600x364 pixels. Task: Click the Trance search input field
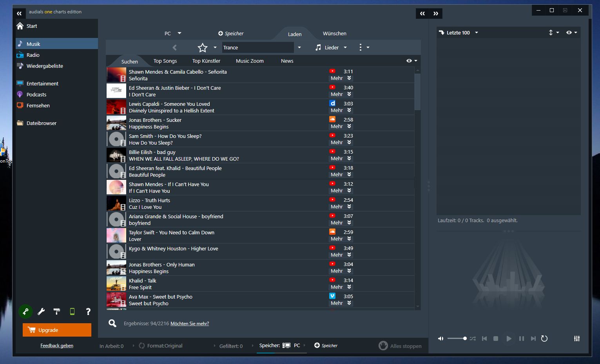(x=257, y=48)
